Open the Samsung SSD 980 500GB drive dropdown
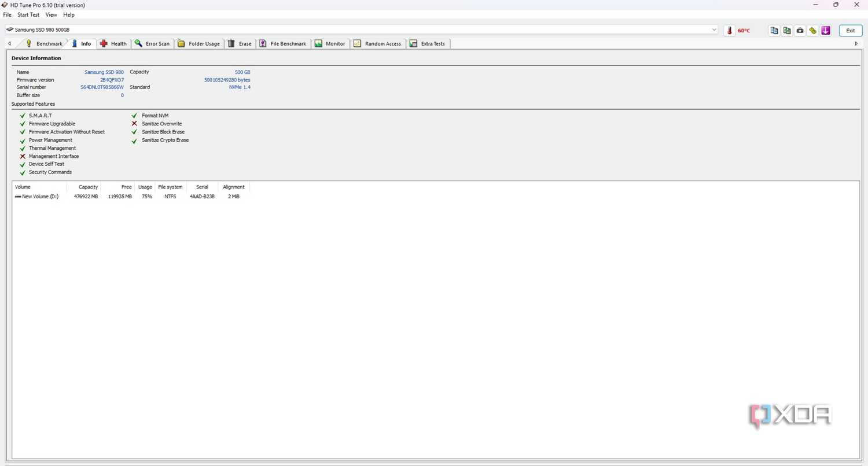Image resolution: width=868 pixels, height=466 pixels. coord(362,29)
